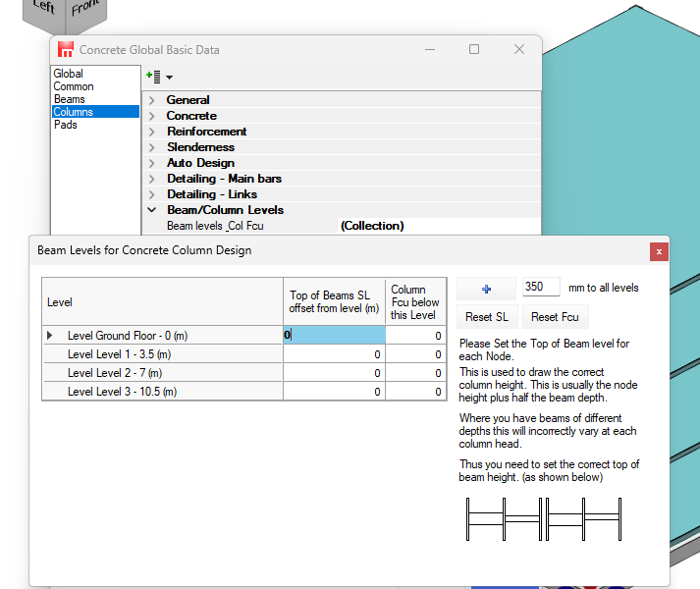Click the 350 mm offset input field
Image resolution: width=700 pixels, height=589 pixels.
point(541,287)
